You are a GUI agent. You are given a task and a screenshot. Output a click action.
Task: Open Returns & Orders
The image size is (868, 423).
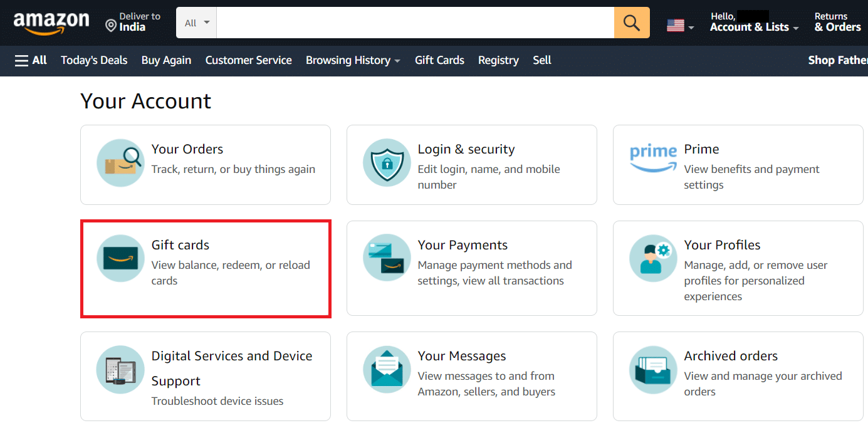click(837, 22)
